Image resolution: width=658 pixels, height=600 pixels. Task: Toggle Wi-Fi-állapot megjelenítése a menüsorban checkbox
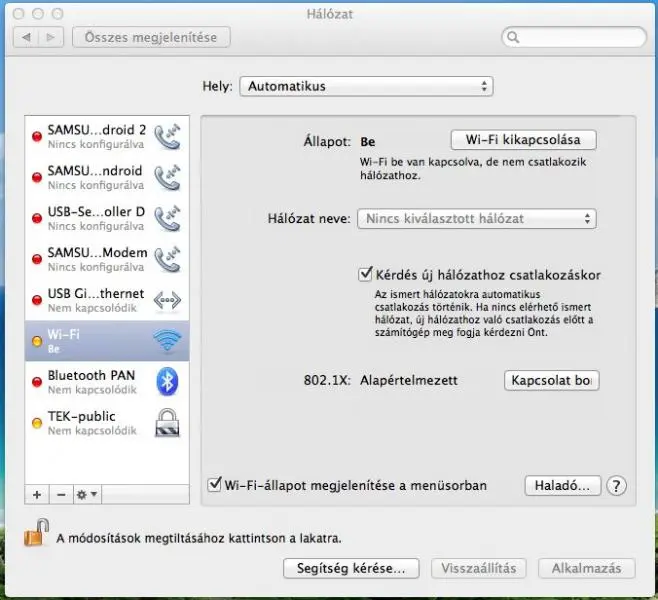tap(214, 485)
